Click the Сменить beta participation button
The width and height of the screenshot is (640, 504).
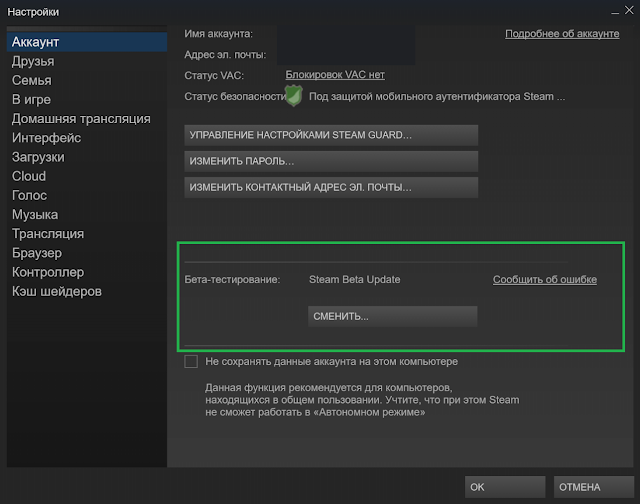(393, 316)
